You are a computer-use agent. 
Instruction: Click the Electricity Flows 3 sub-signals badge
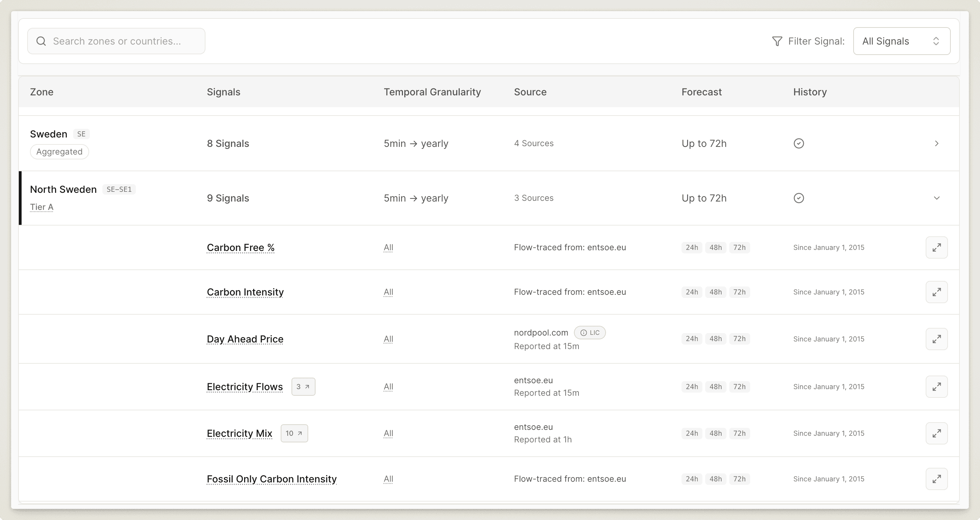pyautogui.click(x=303, y=387)
